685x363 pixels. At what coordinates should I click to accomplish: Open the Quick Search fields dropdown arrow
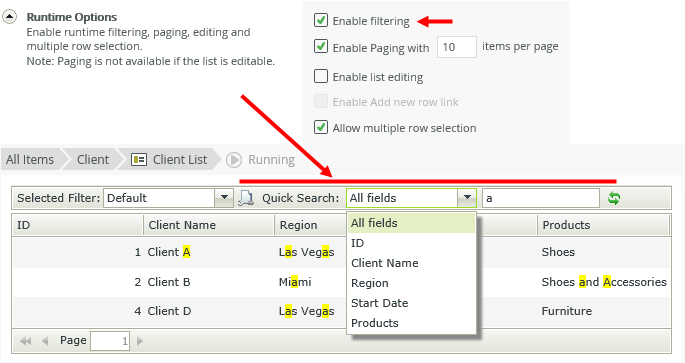tap(467, 198)
